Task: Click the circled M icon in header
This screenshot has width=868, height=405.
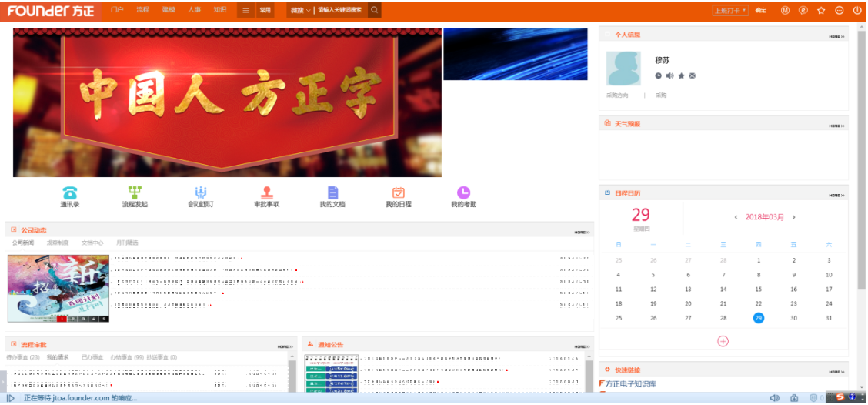Action: coord(785,10)
